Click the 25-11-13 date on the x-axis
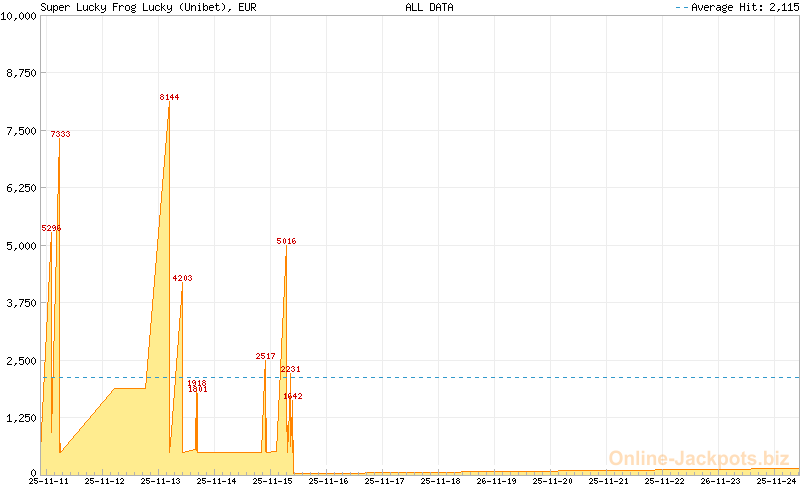The image size is (800, 490). point(161,481)
